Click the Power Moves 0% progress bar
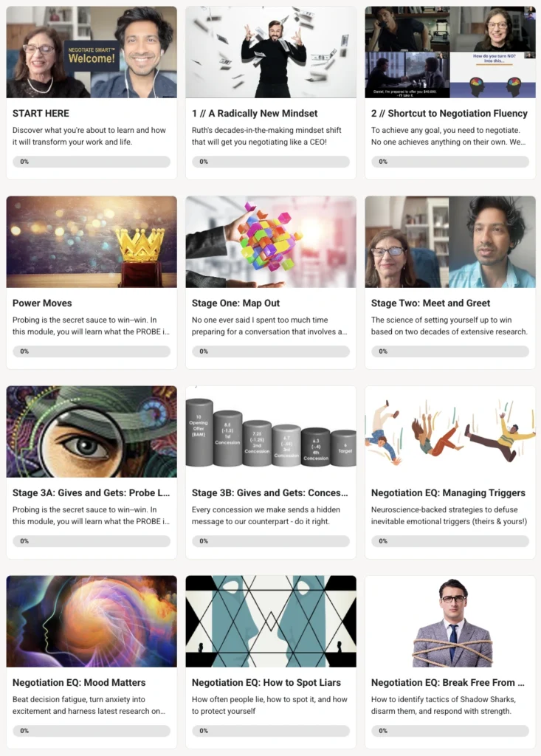The width and height of the screenshot is (541, 756). pos(92,351)
